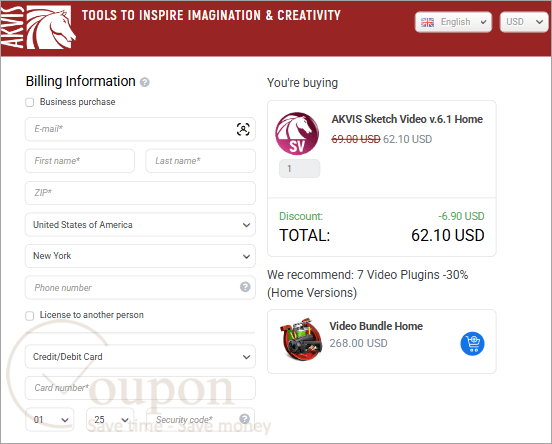Click the AKVIS Sketch Video SV product icon
The width and height of the screenshot is (552, 444).
point(297,133)
